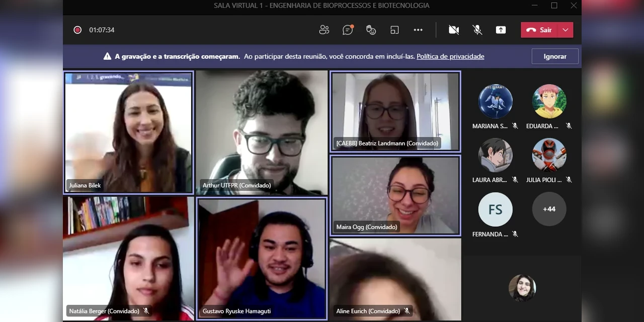This screenshot has height=322, width=644.
Task: Click the red Sair leave button
Action: 539,30
